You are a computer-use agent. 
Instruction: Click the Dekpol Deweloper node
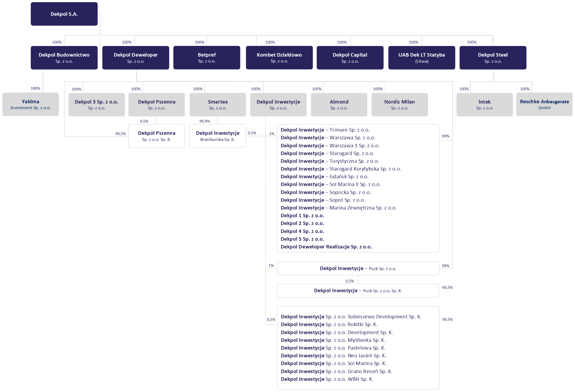click(x=135, y=58)
